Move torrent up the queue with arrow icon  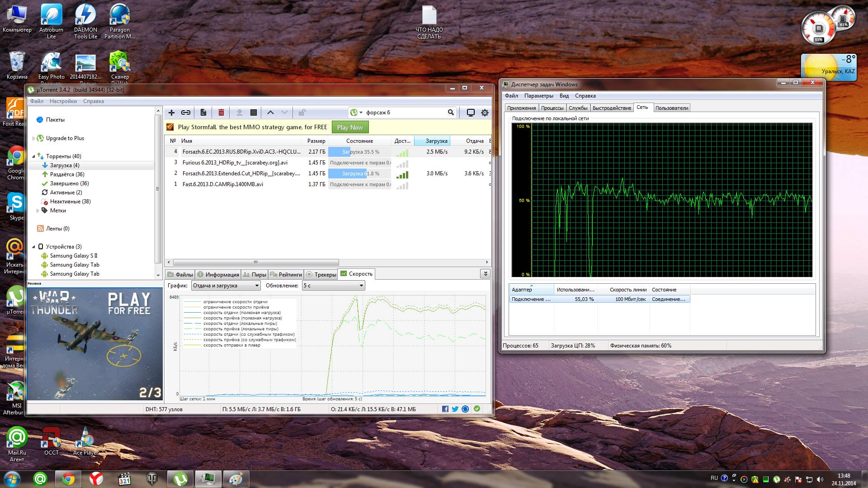pyautogui.click(x=270, y=113)
